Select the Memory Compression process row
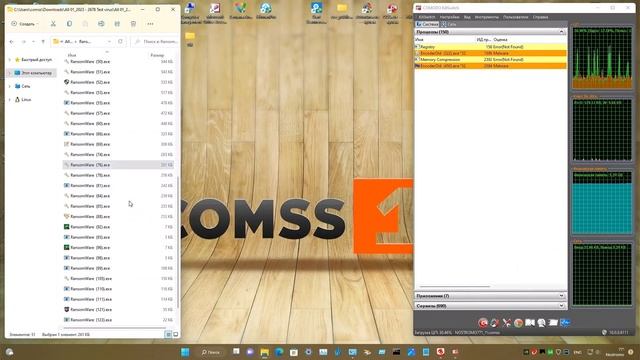The image size is (640, 360). click(491, 60)
